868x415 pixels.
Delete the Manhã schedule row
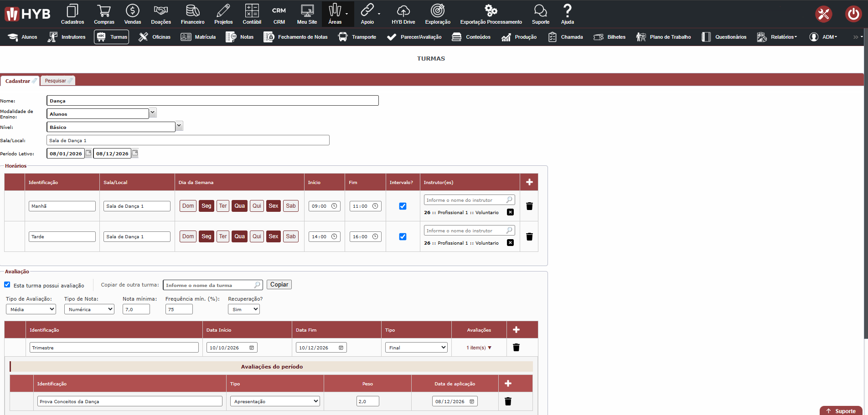point(529,206)
